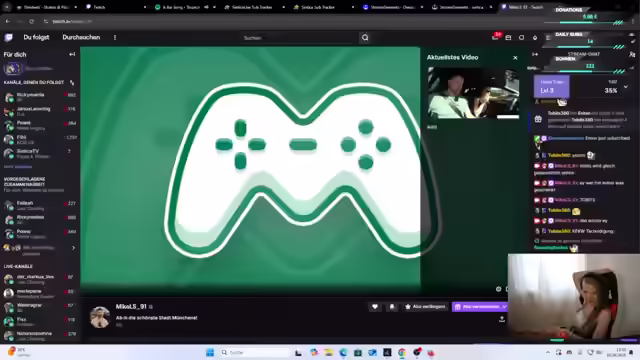This screenshot has height=360, width=640.
Task: Expand the Hype Train chevron
Action: [x=626, y=87]
